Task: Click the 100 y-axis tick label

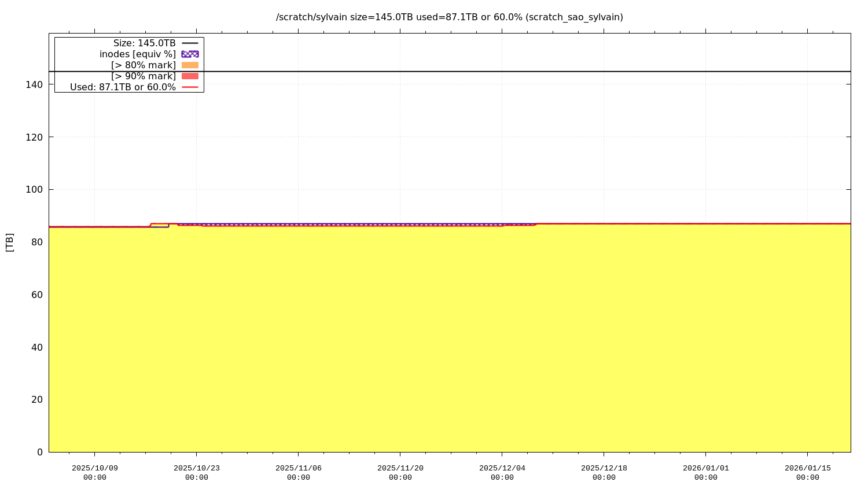Action: click(35, 190)
